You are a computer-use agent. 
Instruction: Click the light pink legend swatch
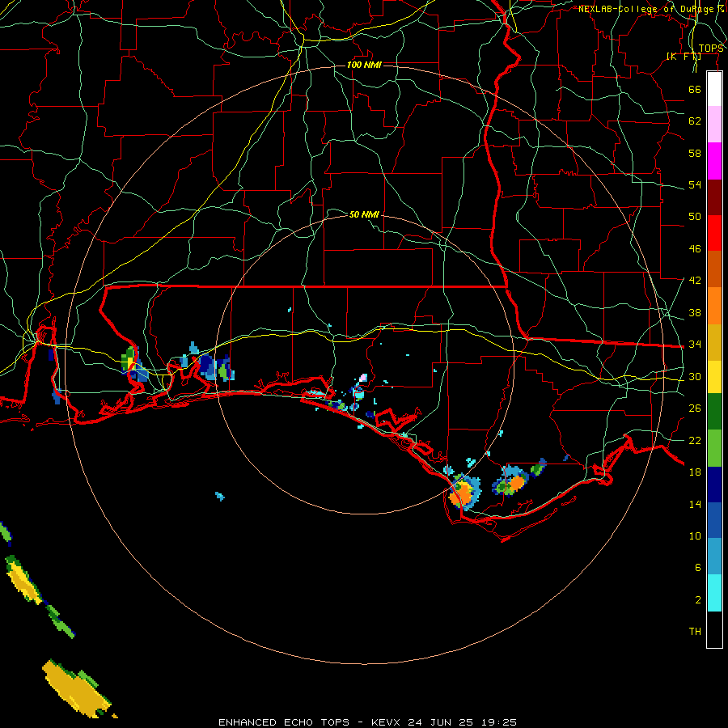coord(714,125)
